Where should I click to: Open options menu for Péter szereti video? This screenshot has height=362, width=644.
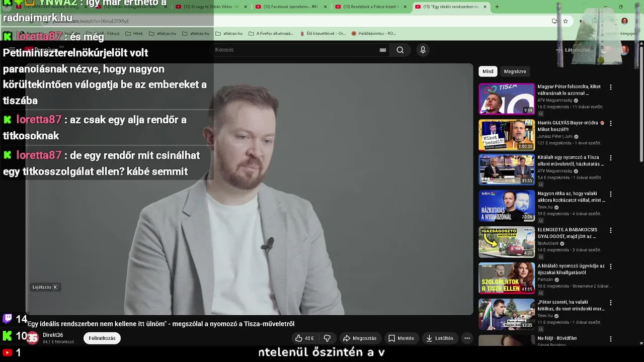[611, 303]
